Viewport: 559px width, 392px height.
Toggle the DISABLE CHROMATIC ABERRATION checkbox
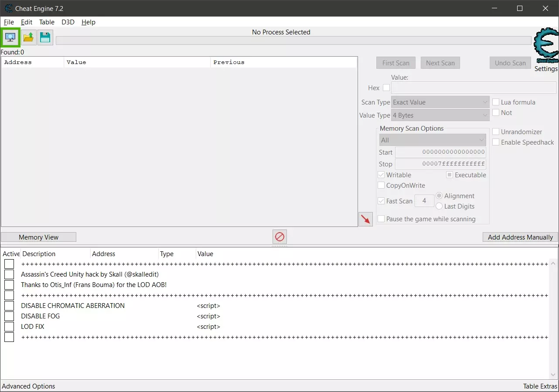coord(9,306)
